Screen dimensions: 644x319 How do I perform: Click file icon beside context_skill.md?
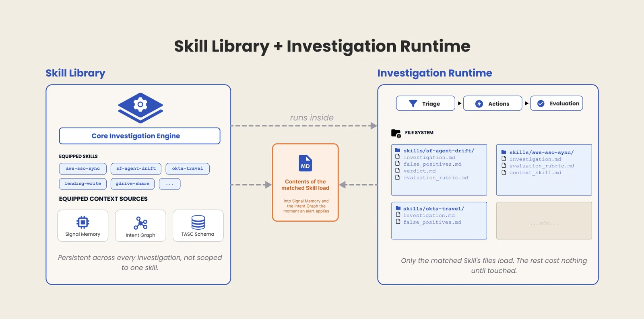click(504, 172)
